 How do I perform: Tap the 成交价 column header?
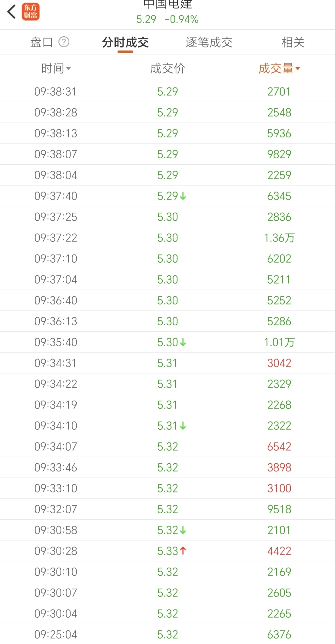(x=167, y=69)
